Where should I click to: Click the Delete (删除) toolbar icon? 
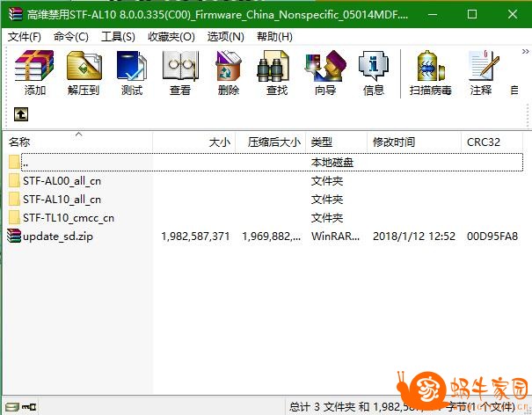pos(229,73)
